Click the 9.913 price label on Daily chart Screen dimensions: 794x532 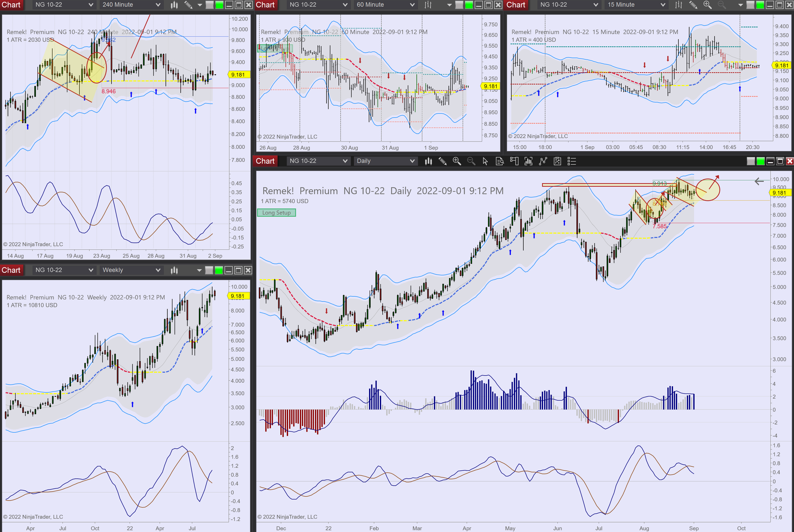pyautogui.click(x=660, y=183)
